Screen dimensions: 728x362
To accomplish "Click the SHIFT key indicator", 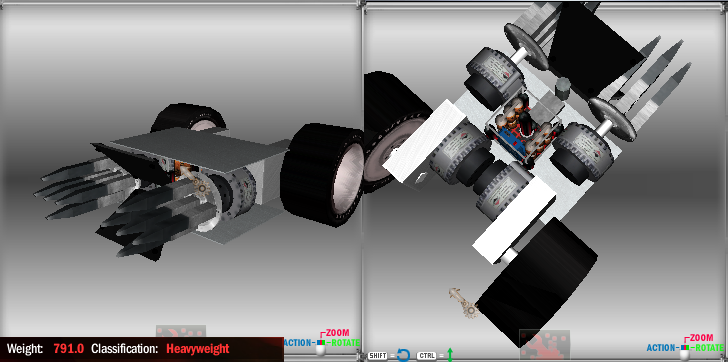I will tap(377, 356).
